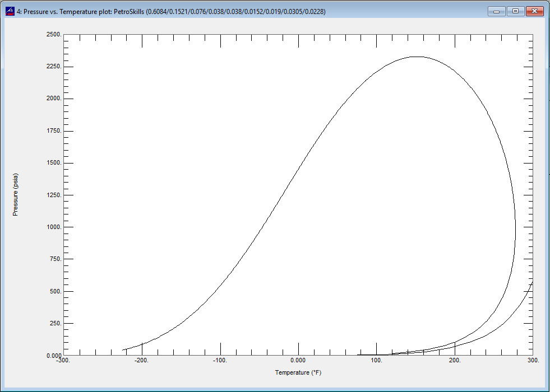The width and height of the screenshot is (550, 392).
Task: Close the Pressure vs. Temperature plot
Action: [x=534, y=11]
